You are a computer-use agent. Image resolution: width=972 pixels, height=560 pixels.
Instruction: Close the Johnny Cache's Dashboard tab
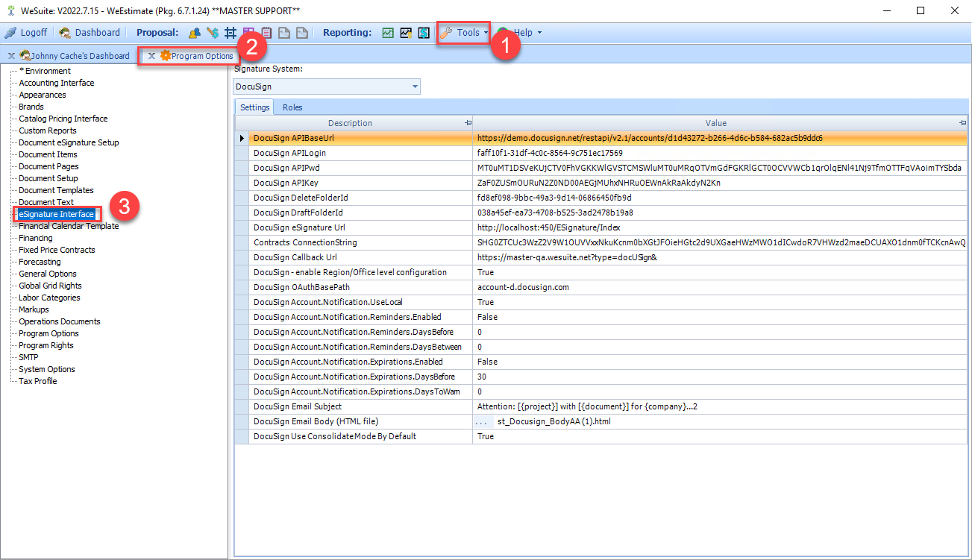click(11, 56)
